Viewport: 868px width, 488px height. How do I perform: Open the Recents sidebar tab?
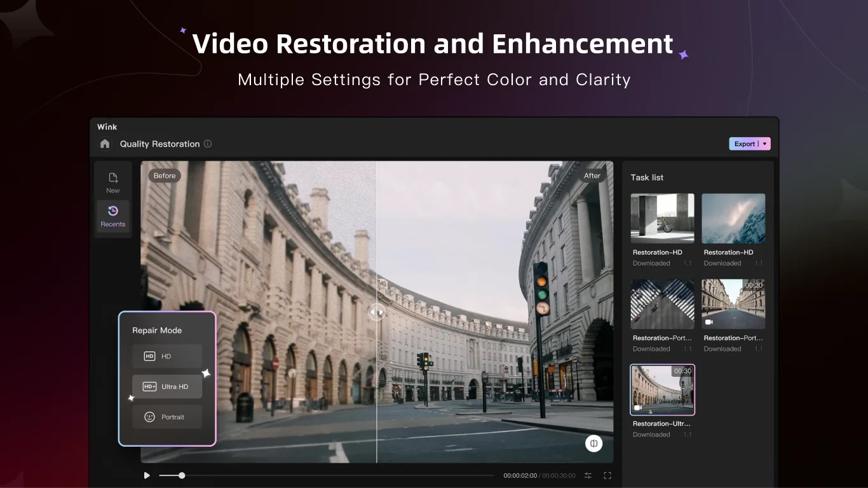pos(113,217)
